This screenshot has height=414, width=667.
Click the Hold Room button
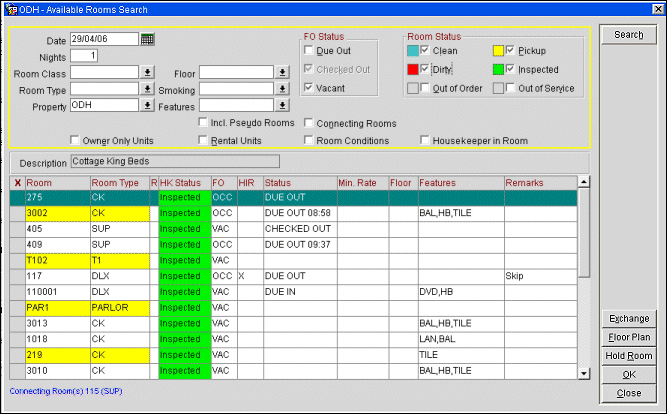[x=628, y=356]
